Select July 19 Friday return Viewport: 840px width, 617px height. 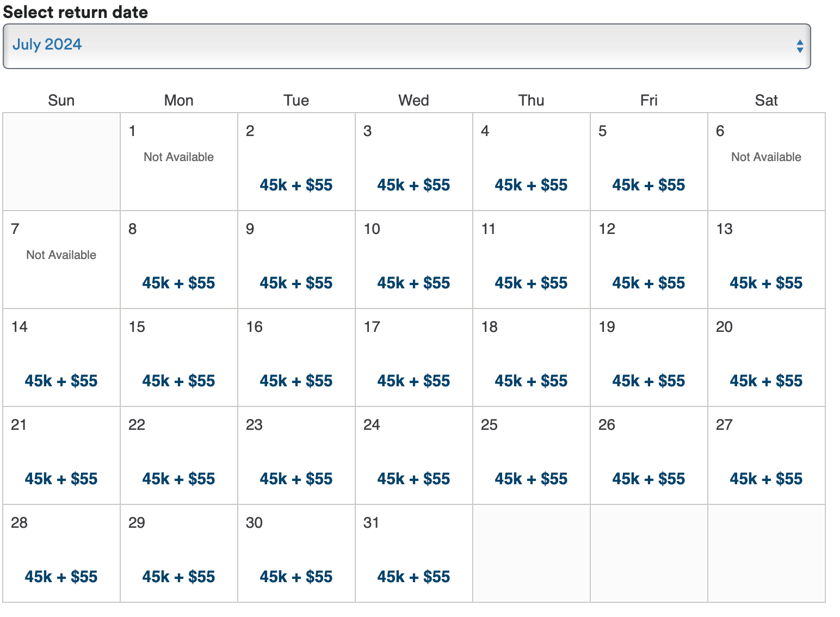pyautogui.click(x=648, y=381)
